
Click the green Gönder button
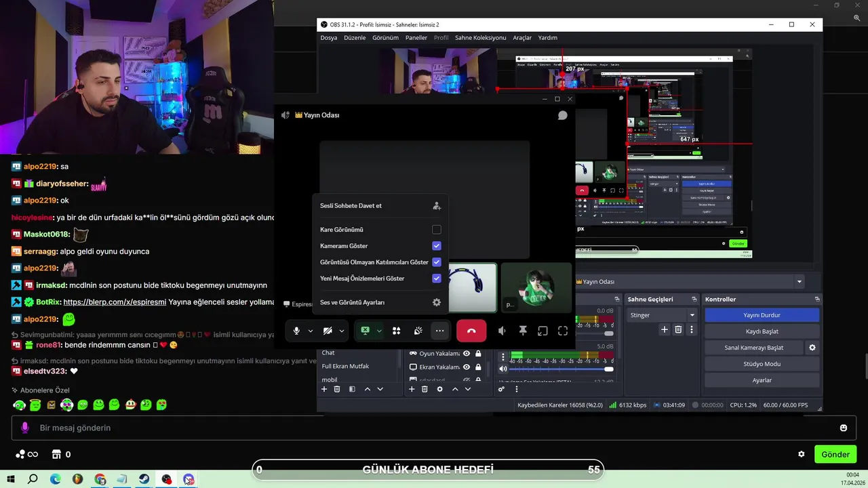point(835,454)
